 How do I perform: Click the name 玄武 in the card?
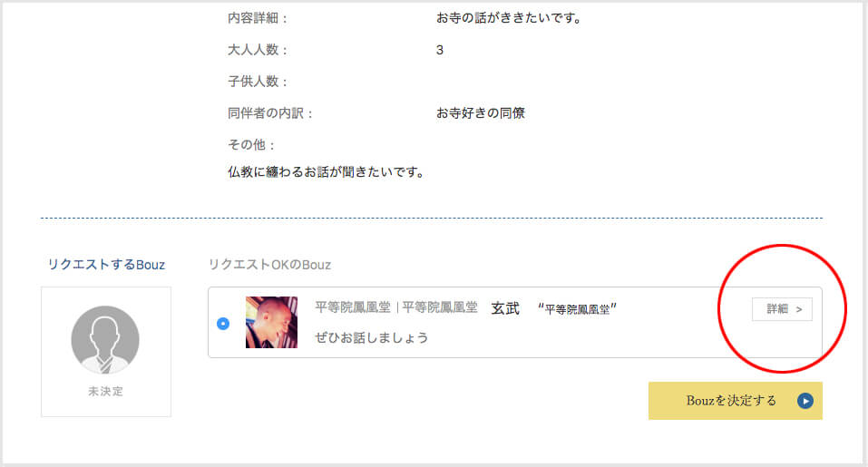(505, 308)
